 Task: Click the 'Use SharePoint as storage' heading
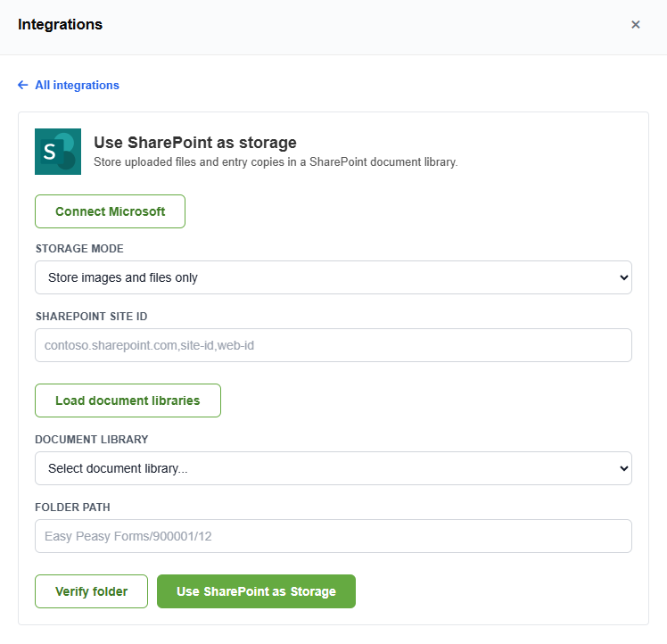click(x=195, y=143)
